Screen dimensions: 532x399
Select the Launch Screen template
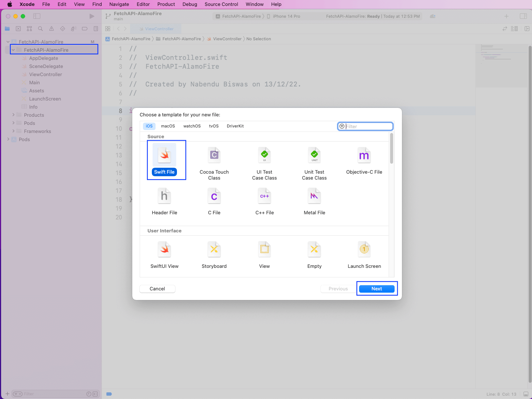364,250
